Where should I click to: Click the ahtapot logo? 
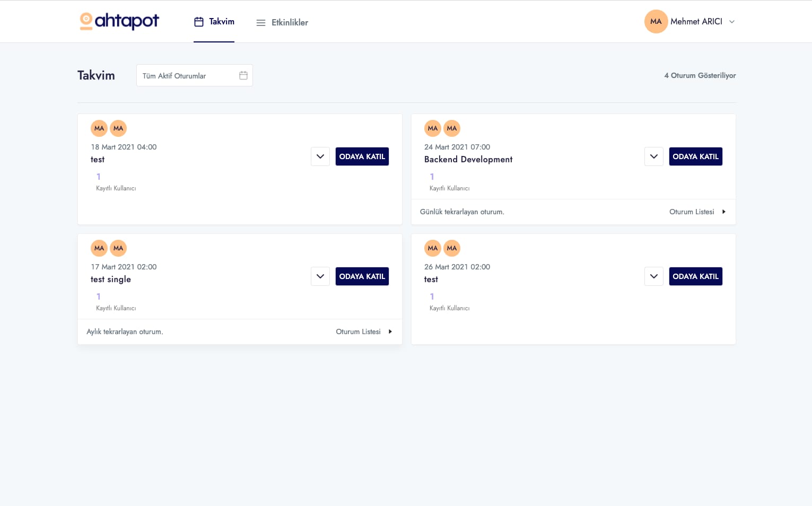pyautogui.click(x=119, y=21)
